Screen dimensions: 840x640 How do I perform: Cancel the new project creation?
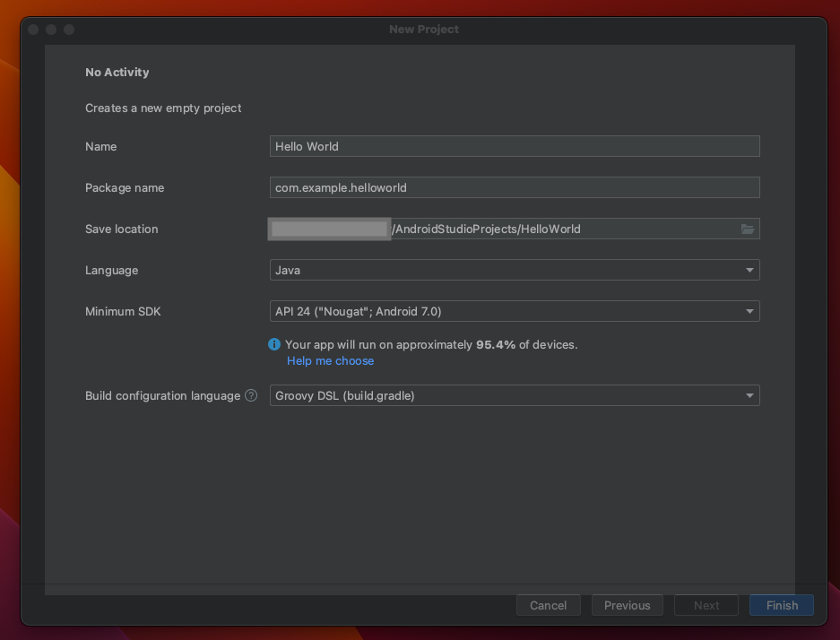(x=548, y=605)
